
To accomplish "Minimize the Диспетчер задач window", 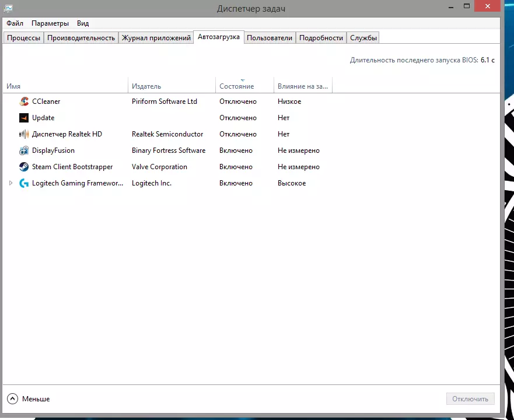I will coord(451,7).
